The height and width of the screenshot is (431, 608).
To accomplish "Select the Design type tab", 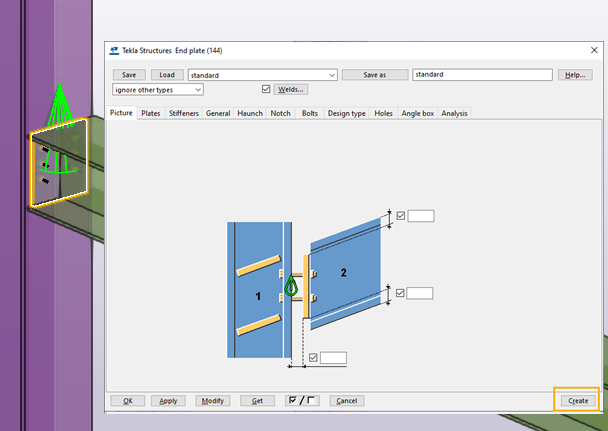I will pos(347,113).
